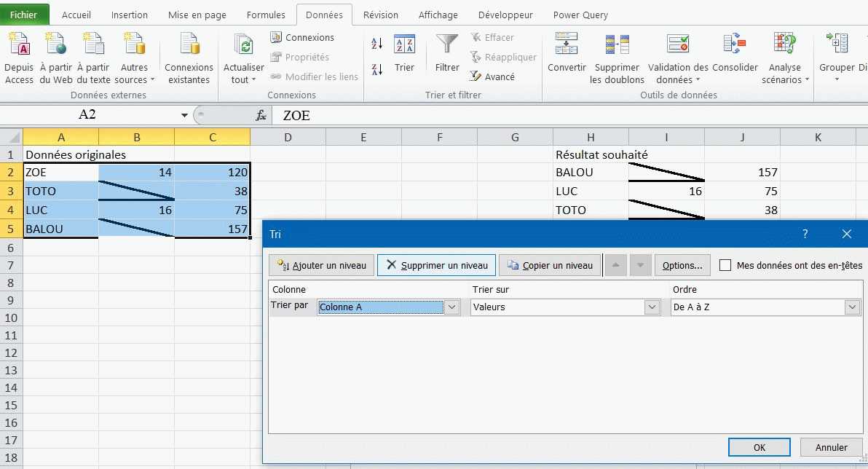Expand the Colonne A sort column dropdown
The width and height of the screenshot is (868, 469).
point(452,307)
